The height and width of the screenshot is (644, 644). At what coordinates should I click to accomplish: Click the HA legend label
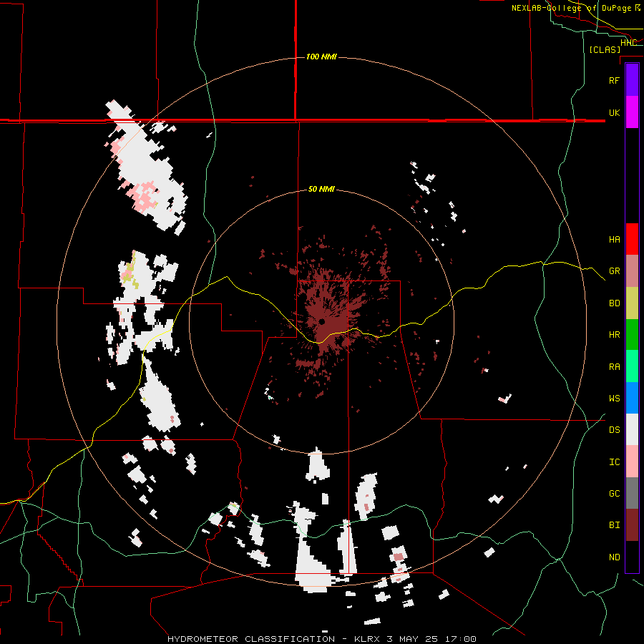pos(614,240)
